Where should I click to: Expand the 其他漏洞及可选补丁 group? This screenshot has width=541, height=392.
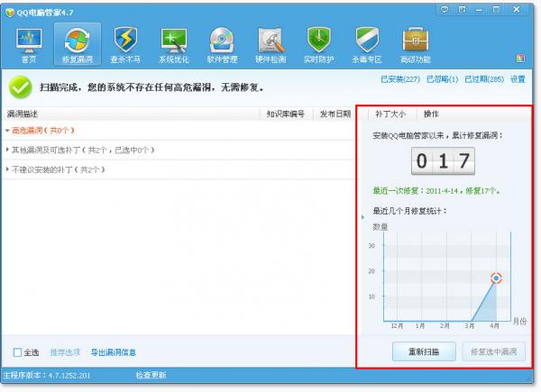[x=7, y=150]
